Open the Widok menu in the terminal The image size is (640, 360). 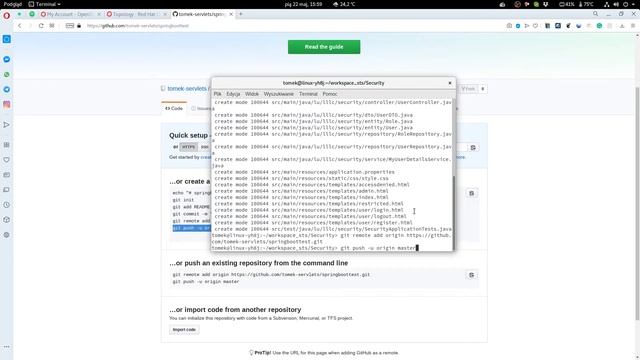pyautogui.click(x=251, y=94)
